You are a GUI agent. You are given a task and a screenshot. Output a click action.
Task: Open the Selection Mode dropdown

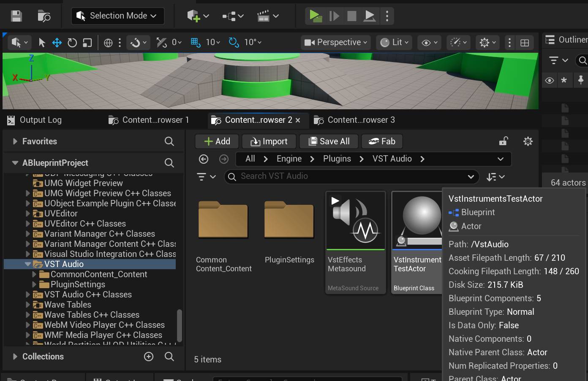(117, 16)
